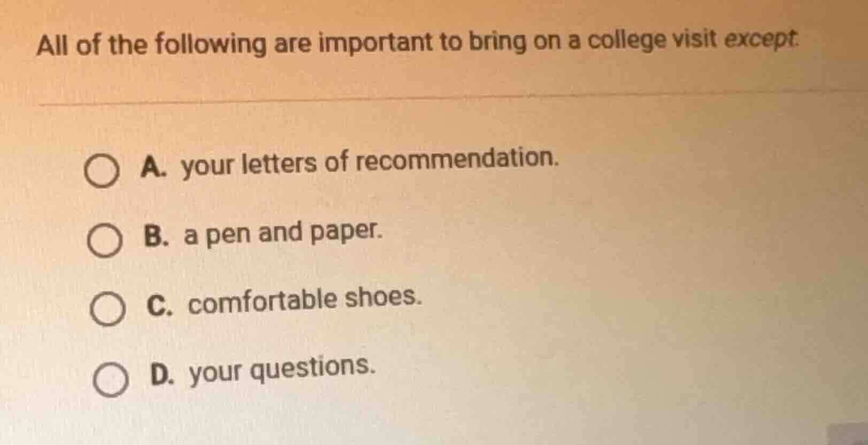Click the text 'a pen and paper'
The width and height of the screenshot is (868, 445).
pos(281,234)
